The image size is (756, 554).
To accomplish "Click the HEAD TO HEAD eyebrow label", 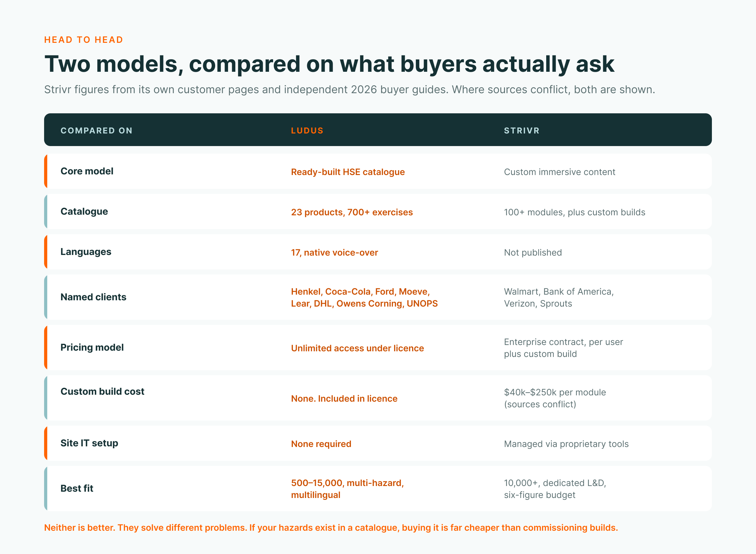I will [x=83, y=40].
